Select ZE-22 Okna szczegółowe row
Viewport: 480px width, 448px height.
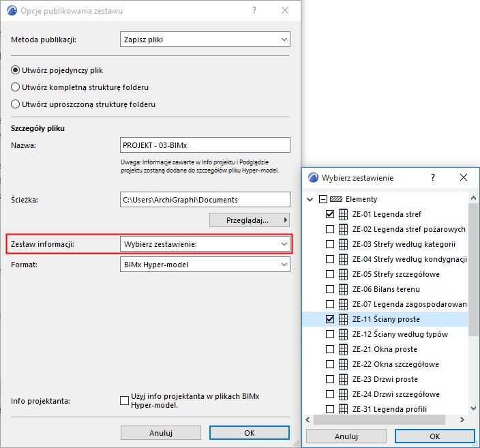(x=385, y=364)
